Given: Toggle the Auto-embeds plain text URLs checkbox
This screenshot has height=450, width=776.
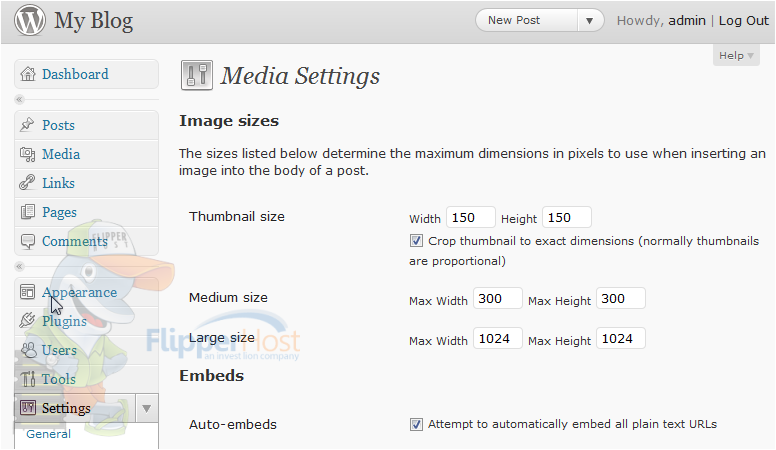Looking at the screenshot, I should (x=416, y=424).
